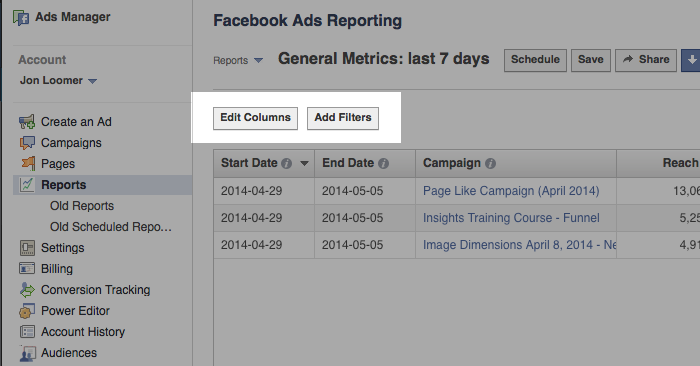
Task: Open Create an Ad menu item
Action: [76, 122]
